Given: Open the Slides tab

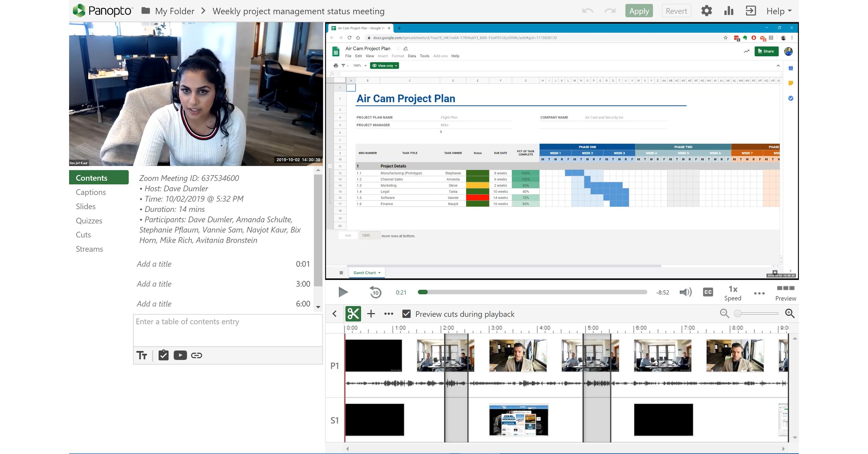Looking at the screenshot, I should click(x=85, y=206).
